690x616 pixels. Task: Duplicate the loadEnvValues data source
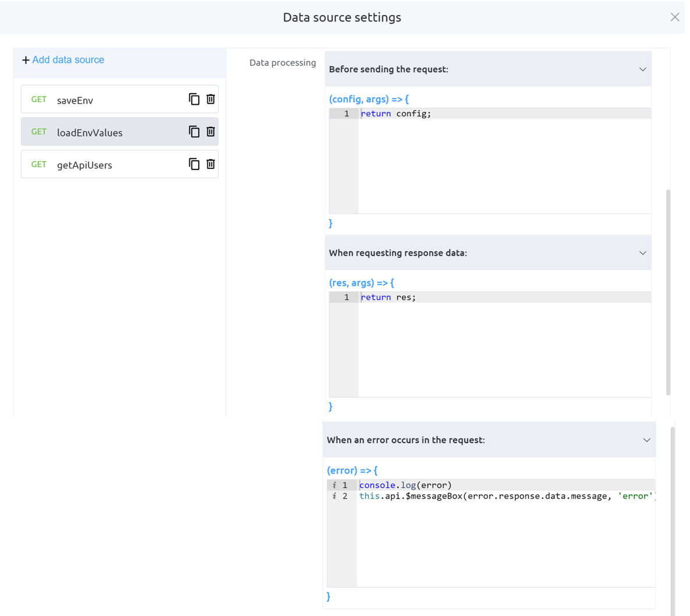coord(194,132)
